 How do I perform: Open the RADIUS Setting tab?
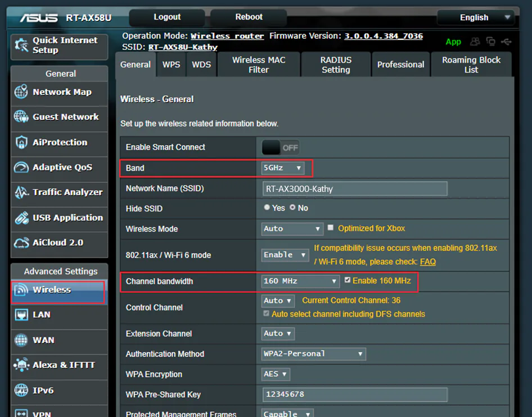click(336, 64)
